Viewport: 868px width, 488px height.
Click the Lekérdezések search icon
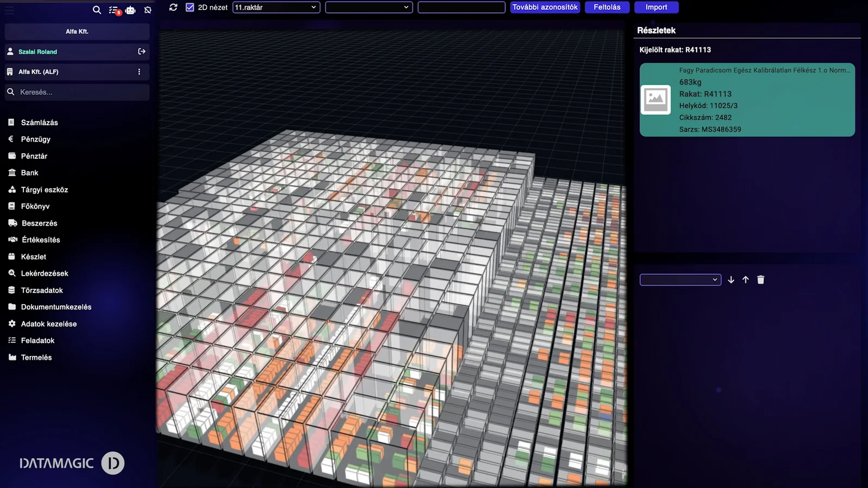[x=11, y=274]
